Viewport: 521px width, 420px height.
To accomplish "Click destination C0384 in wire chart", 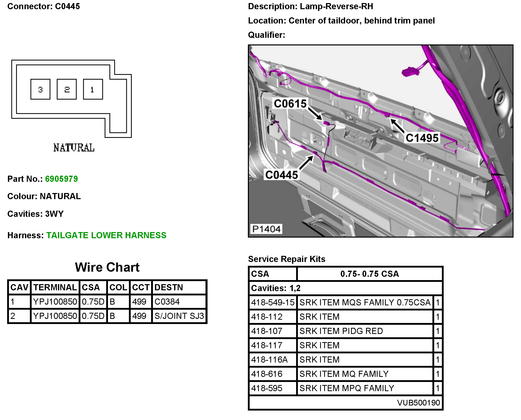I will [167, 302].
